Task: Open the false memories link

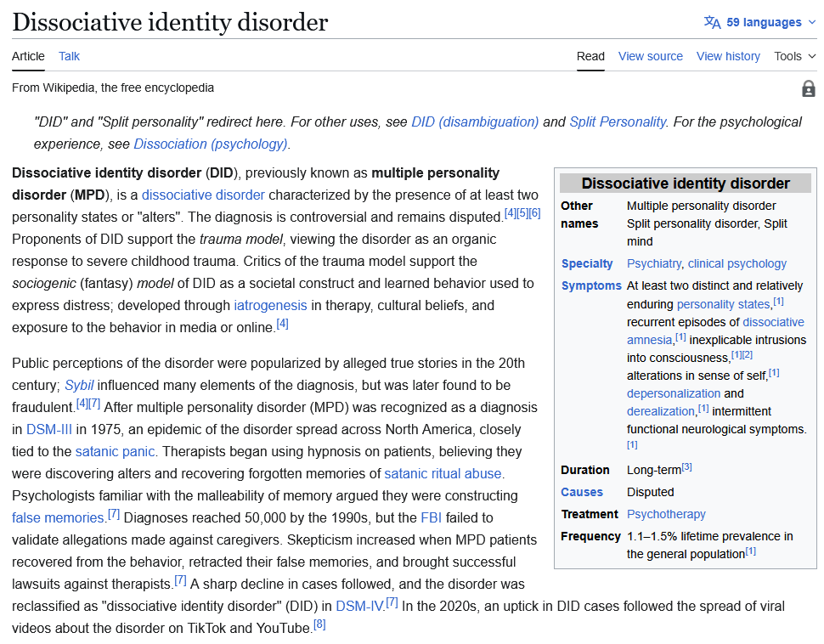Action: click(x=58, y=517)
